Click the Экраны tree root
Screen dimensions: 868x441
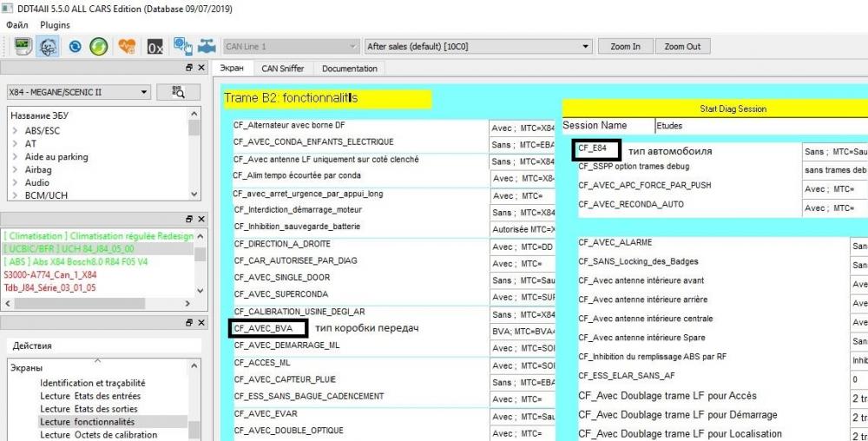point(27,368)
